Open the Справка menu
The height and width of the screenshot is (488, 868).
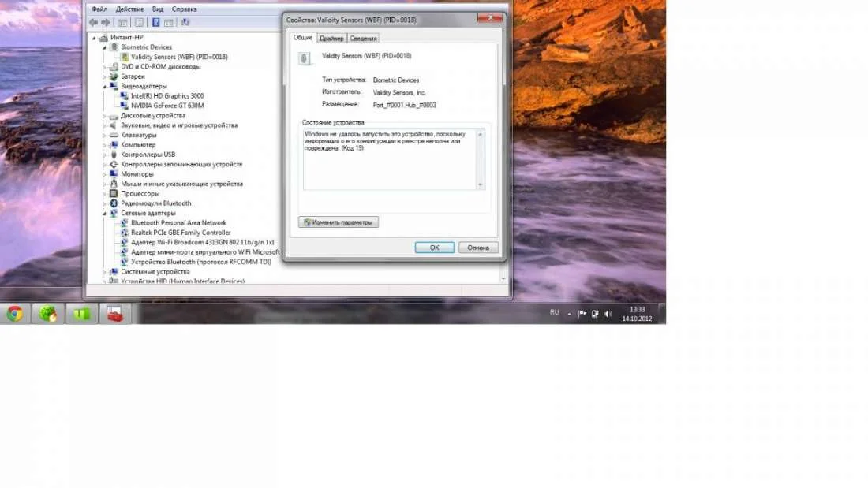(185, 9)
